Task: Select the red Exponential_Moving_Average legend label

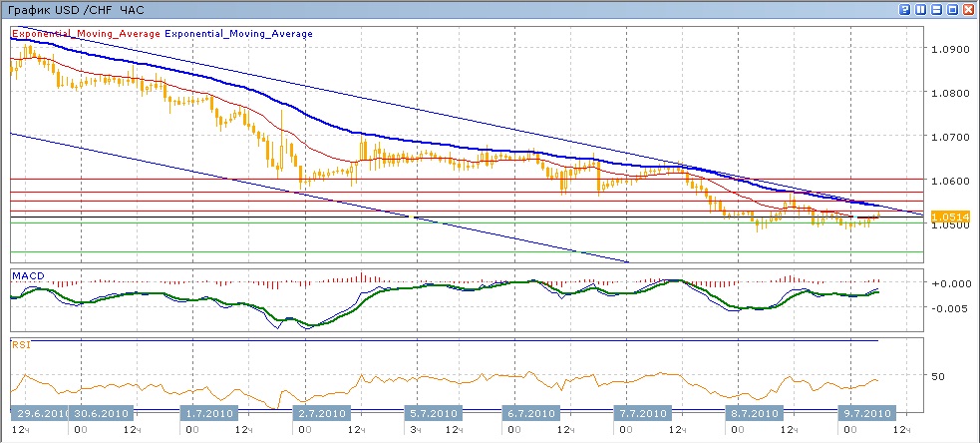Action: (x=85, y=34)
